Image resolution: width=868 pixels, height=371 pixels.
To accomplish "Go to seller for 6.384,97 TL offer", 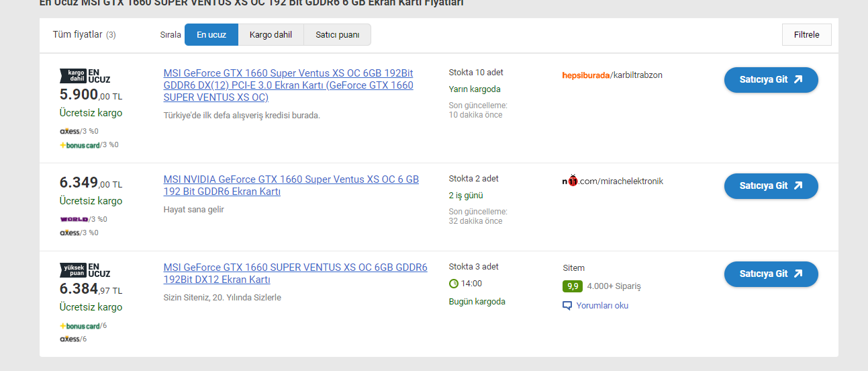I will coord(771,274).
